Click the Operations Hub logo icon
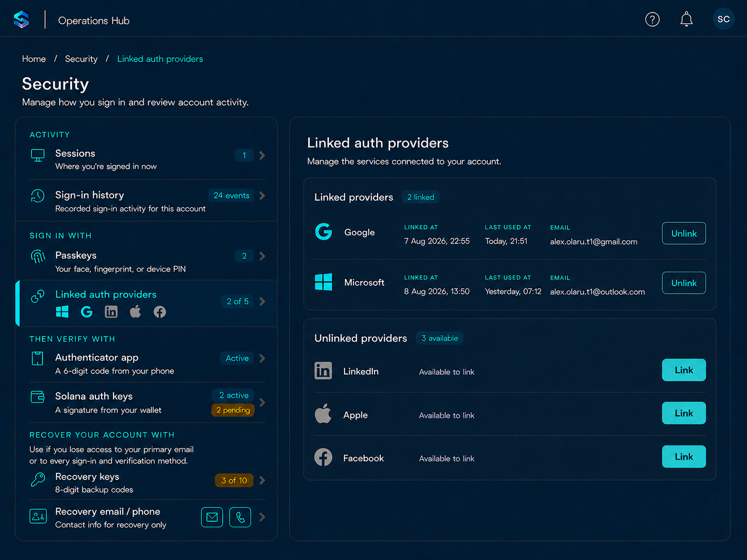Image resolution: width=747 pixels, height=560 pixels. [21, 20]
